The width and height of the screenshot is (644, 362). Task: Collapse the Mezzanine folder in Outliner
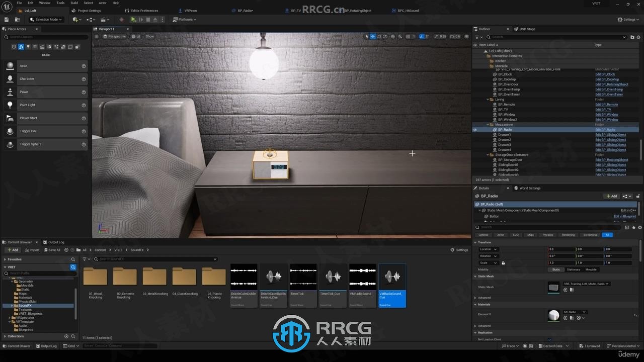click(x=488, y=125)
